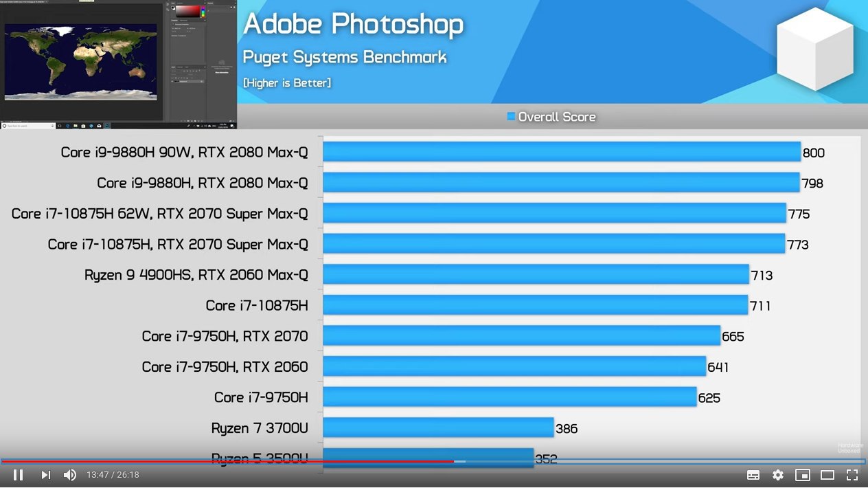868x488 pixels.
Task: Toggle subtitles and closed captions
Action: (753, 475)
